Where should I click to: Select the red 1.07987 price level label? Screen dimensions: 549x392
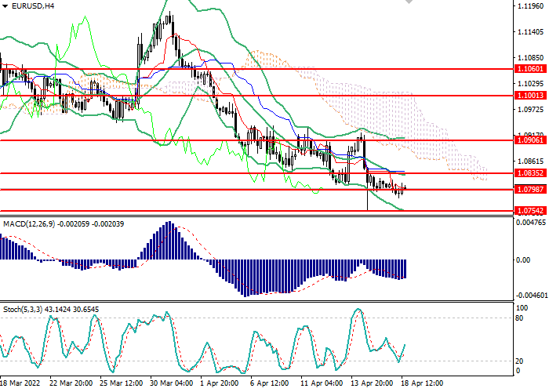coord(530,190)
